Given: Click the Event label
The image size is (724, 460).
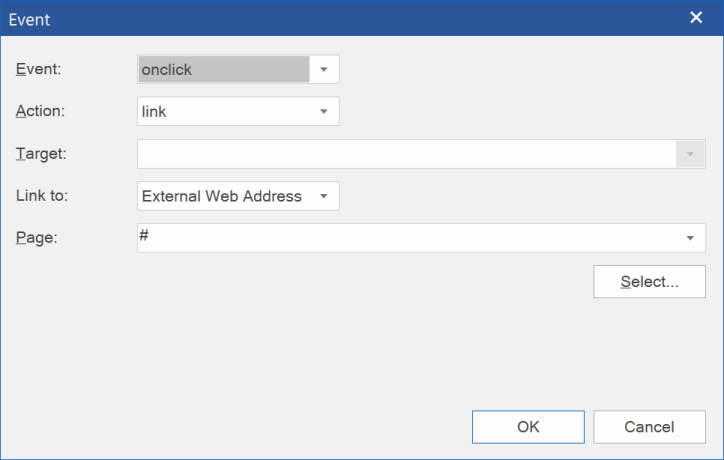Looking at the screenshot, I should coord(38,69).
